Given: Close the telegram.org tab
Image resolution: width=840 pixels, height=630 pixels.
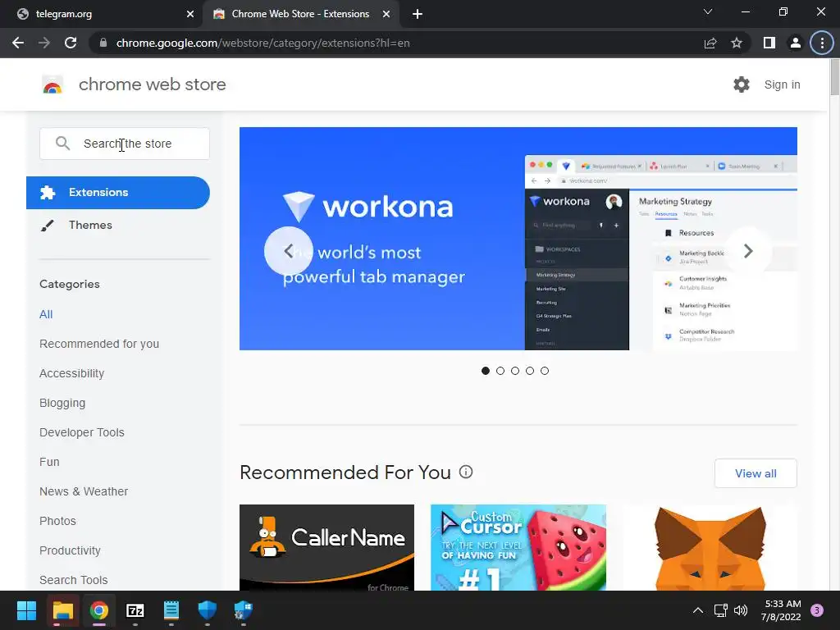Looking at the screenshot, I should click(189, 14).
